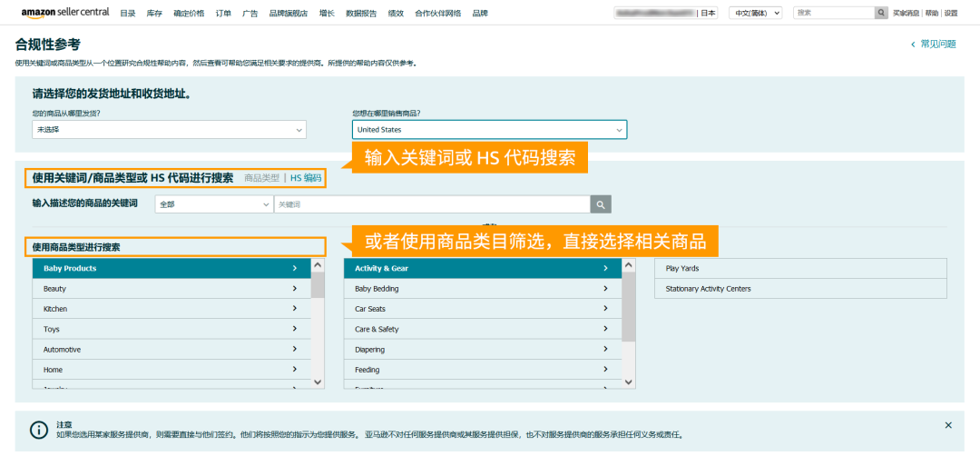Image resolution: width=980 pixels, height=466 pixels.
Task: Open the Inventory (库存) menu
Action: (154, 14)
